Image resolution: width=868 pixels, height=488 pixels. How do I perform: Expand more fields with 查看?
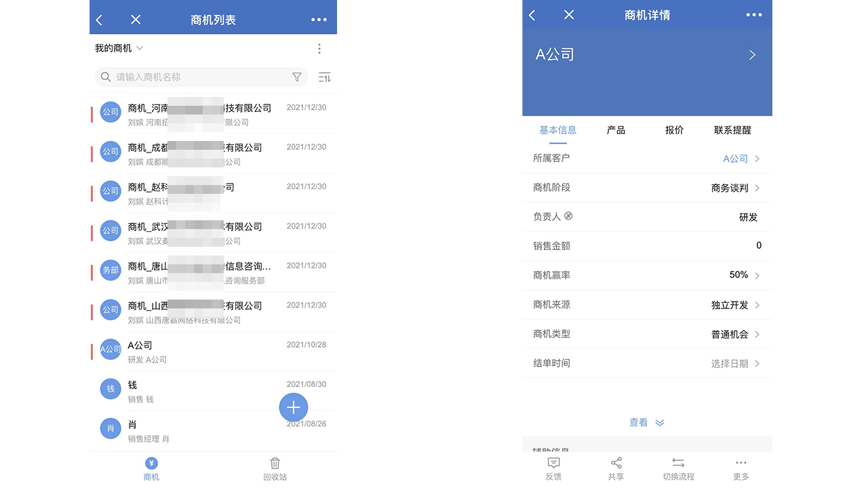pos(646,422)
